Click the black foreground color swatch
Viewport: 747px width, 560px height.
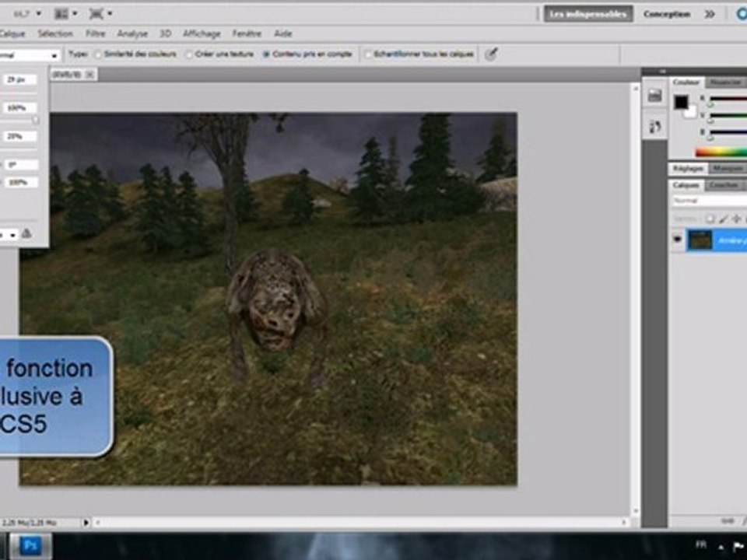click(680, 102)
